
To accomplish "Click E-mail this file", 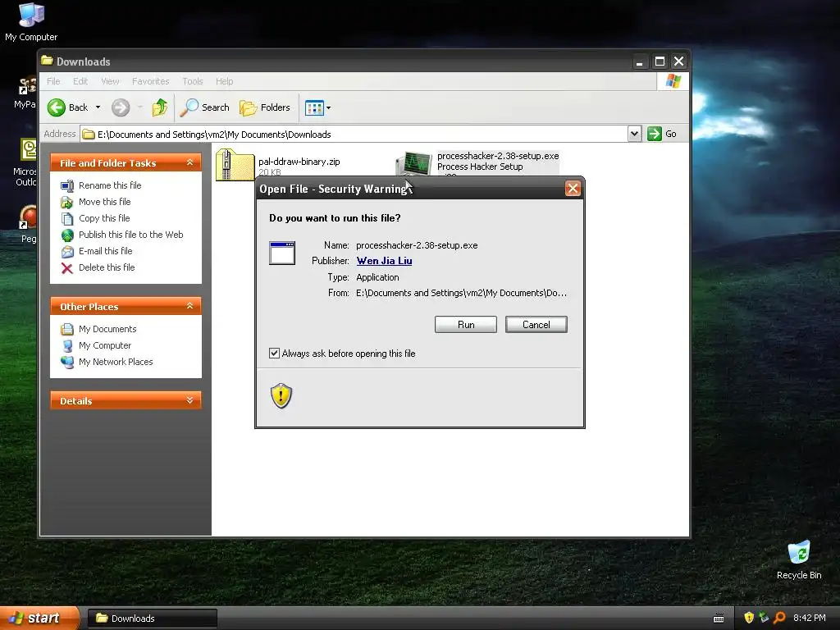I will (105, 251).
